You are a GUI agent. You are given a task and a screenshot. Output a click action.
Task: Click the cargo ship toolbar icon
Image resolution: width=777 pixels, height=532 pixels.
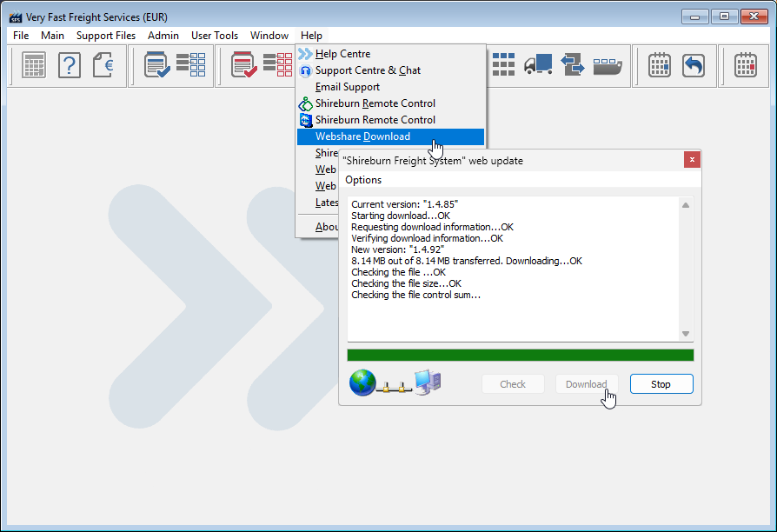coord(608,66)
